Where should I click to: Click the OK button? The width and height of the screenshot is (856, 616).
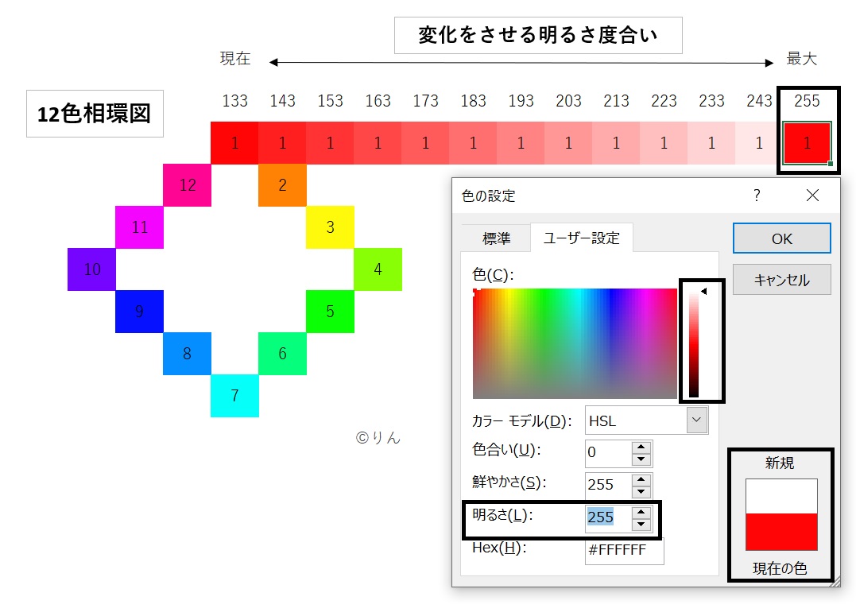coord(780,238)
